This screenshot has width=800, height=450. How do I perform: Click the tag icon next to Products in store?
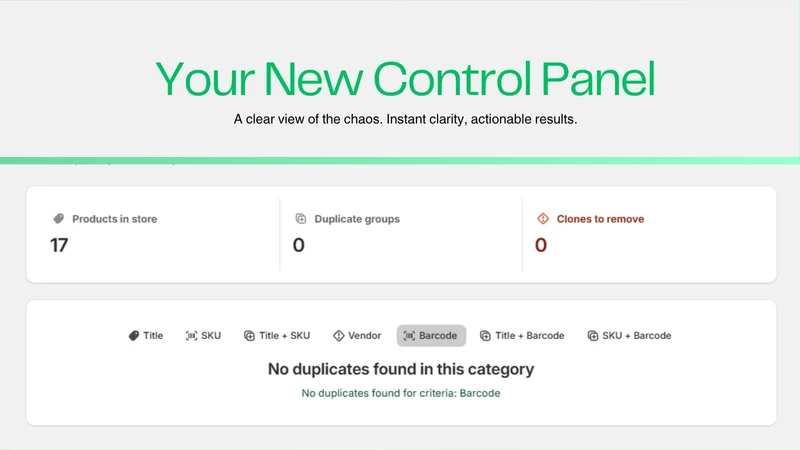click(x=59, y=219)
